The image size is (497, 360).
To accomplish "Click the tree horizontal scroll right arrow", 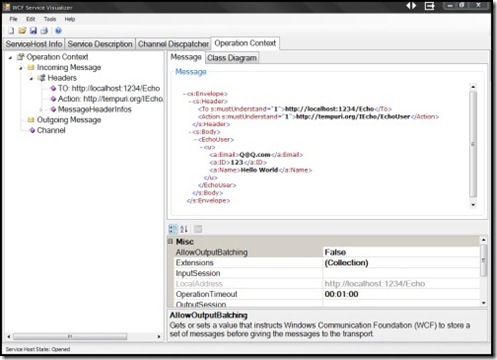I will coord(159,337).
